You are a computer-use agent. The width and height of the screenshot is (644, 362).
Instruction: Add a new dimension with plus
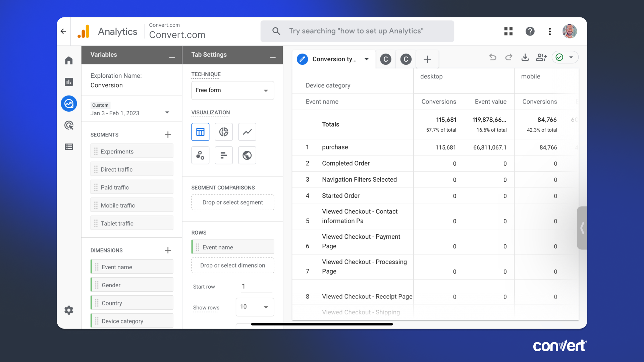pyautogui.click(x=168, y=250)
